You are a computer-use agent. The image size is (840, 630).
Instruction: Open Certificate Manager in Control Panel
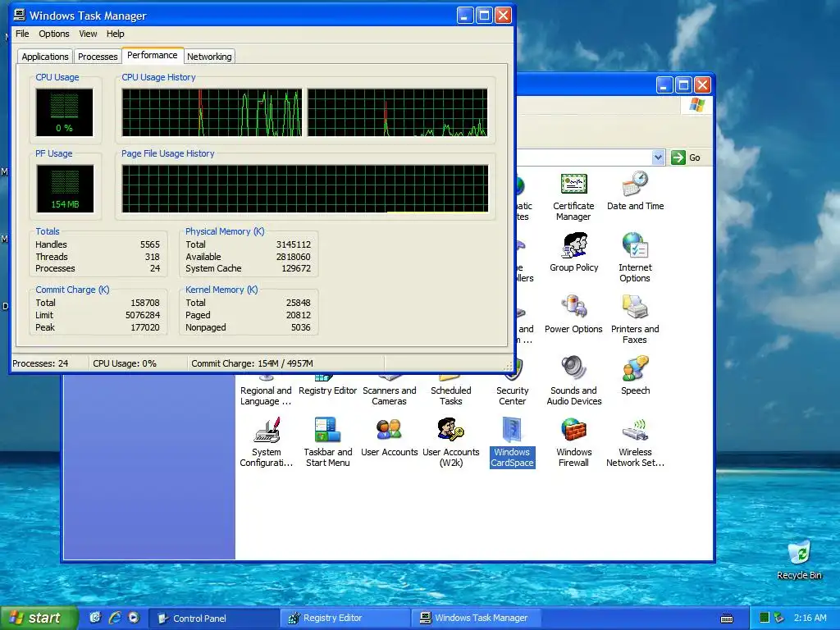(x=573, y=197)
